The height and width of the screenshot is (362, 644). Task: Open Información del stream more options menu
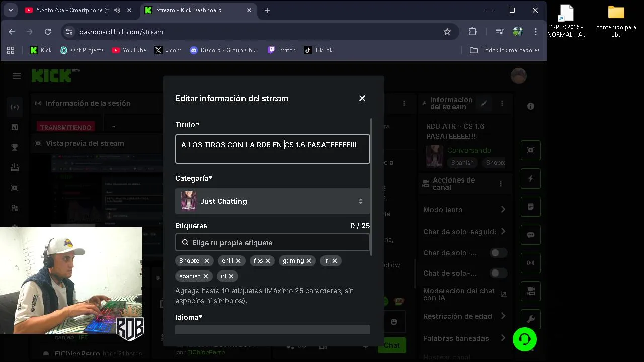click(502, 103)
